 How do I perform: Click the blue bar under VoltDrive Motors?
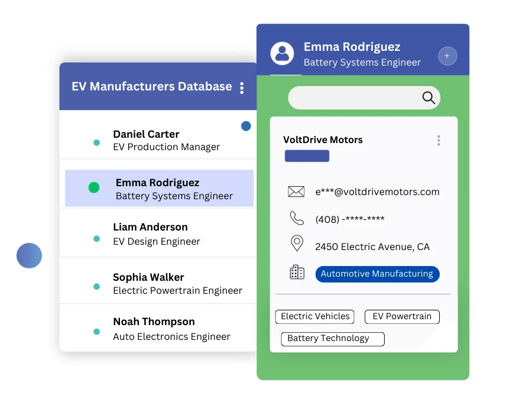[x=307, y=156]
